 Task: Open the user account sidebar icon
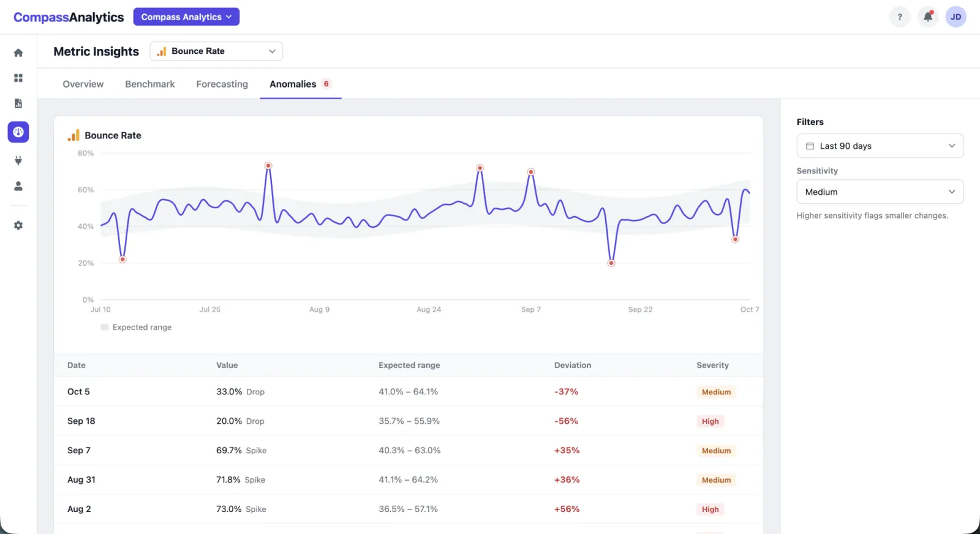[18, 186]
